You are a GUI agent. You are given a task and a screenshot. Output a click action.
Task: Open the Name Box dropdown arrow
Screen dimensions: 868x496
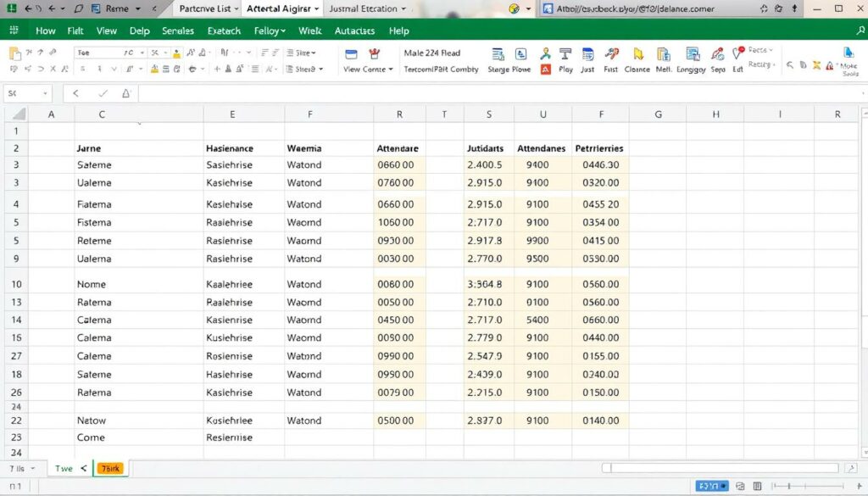point(46,93)
